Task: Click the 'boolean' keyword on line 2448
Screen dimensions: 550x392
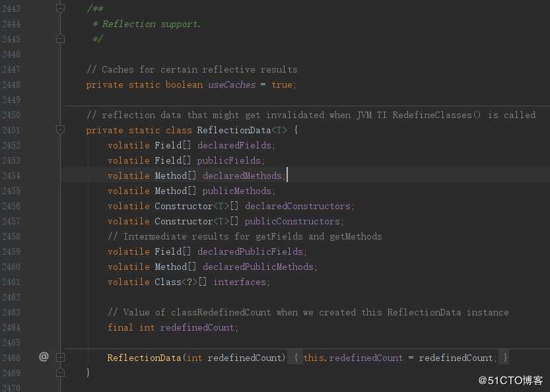Action: pos(184,85)
